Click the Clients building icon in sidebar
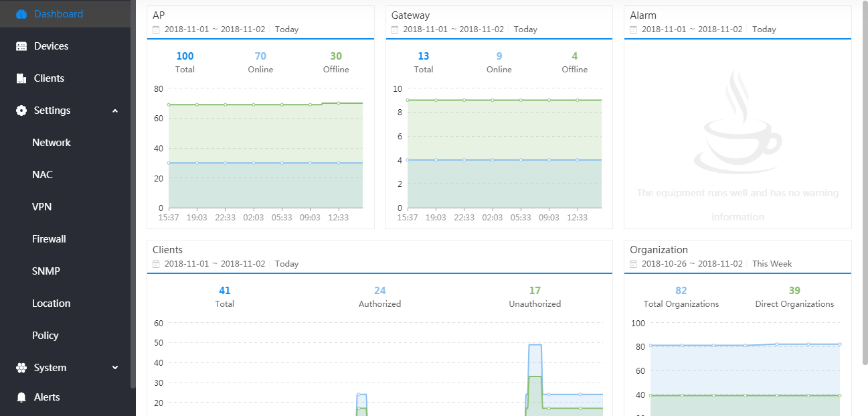The image size is (868, 416). (x=21, y=78)
